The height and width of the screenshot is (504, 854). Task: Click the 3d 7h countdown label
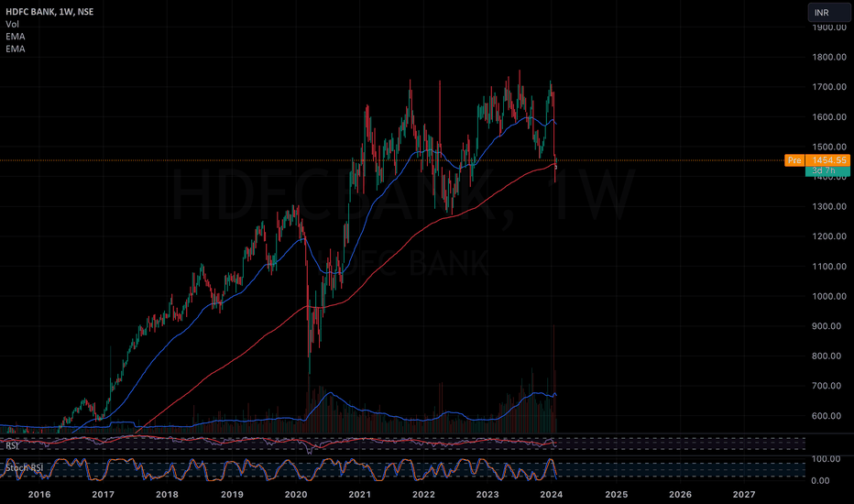pos(827,171)
